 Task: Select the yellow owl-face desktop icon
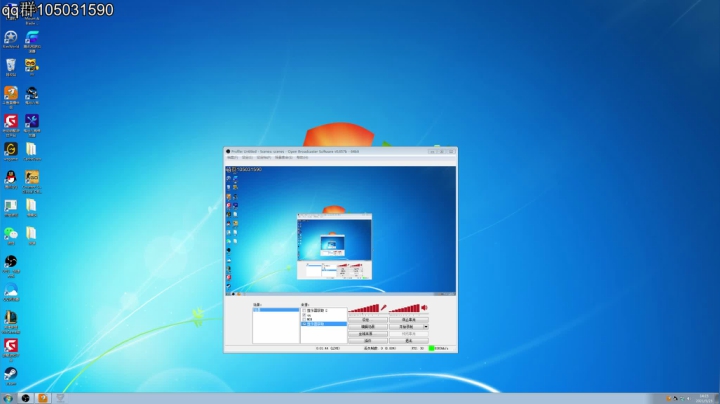[x=32, y=65]
